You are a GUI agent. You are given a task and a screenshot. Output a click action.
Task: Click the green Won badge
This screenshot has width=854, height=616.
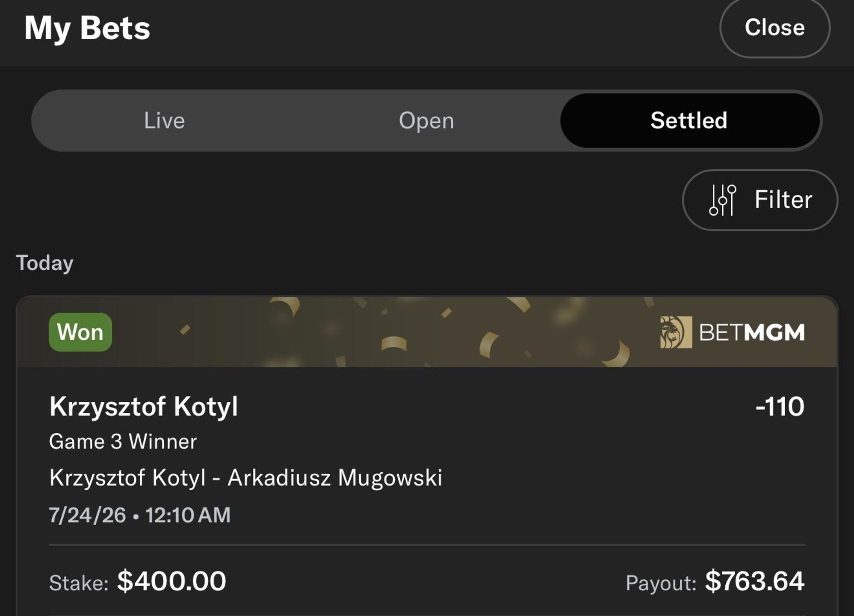click(x=80, y=332)
